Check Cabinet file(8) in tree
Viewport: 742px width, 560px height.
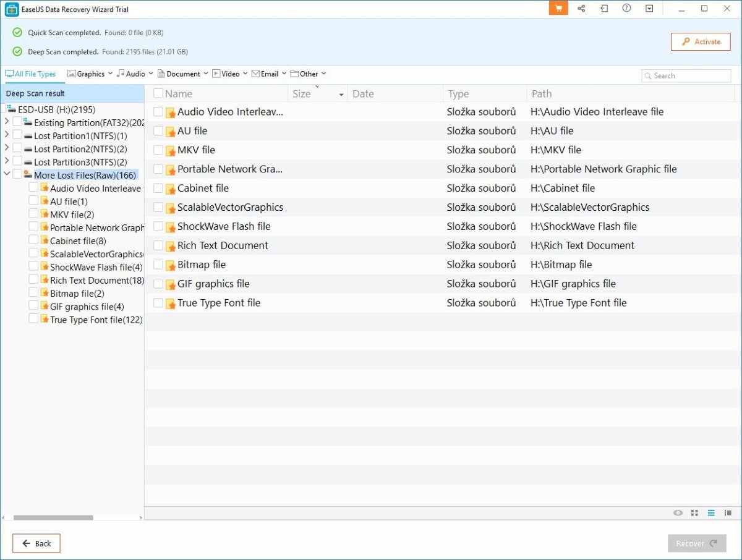point(33,240)
